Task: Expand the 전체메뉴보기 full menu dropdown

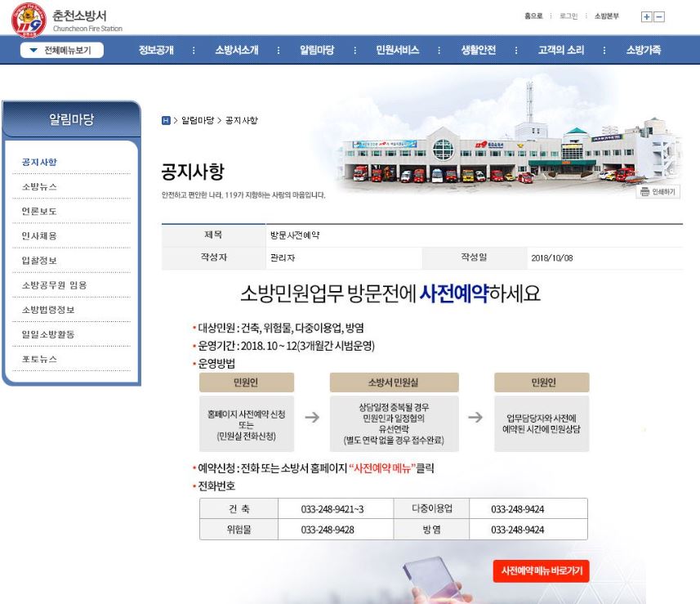Action: click(x=61, y=51)
